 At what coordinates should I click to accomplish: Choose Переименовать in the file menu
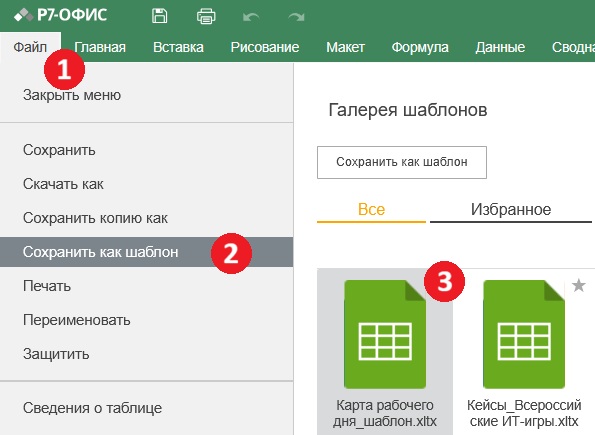click(146, 320)
